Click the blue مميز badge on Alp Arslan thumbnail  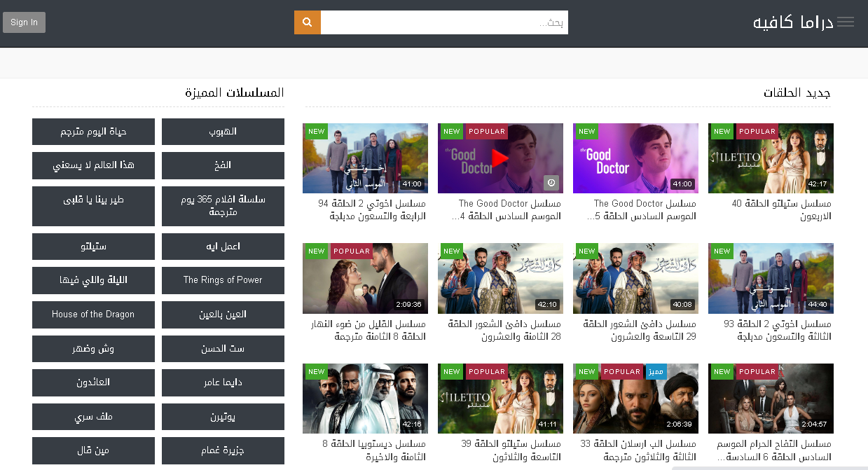click(656, 371)
